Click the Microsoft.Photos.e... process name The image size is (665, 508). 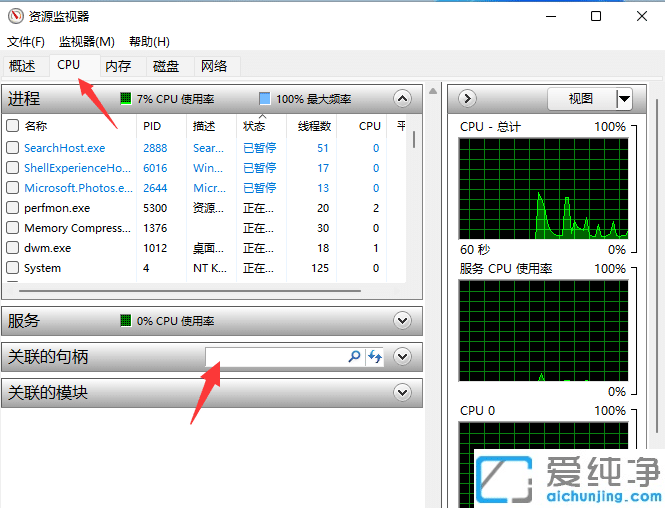click(78, 188)
